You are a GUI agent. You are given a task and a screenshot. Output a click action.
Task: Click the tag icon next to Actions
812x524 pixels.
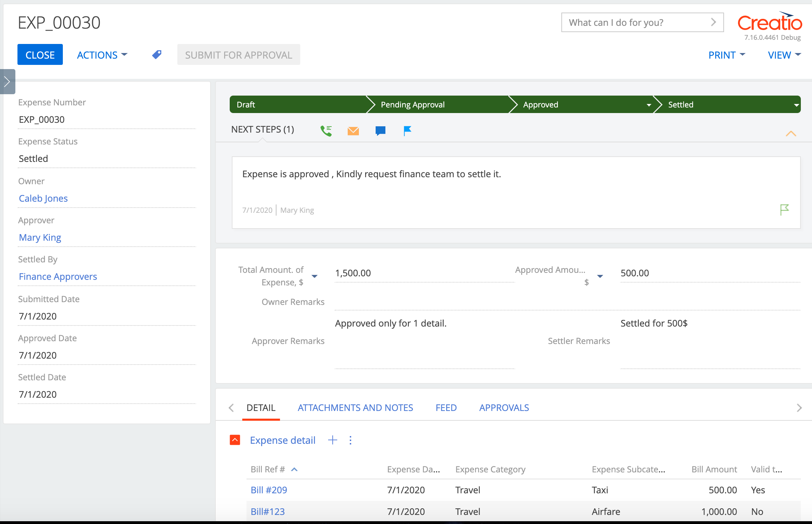pos(156,54)
